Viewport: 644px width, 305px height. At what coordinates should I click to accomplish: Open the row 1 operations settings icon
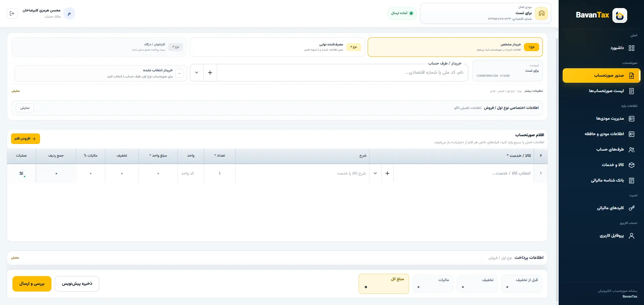[x=22, y=174]
